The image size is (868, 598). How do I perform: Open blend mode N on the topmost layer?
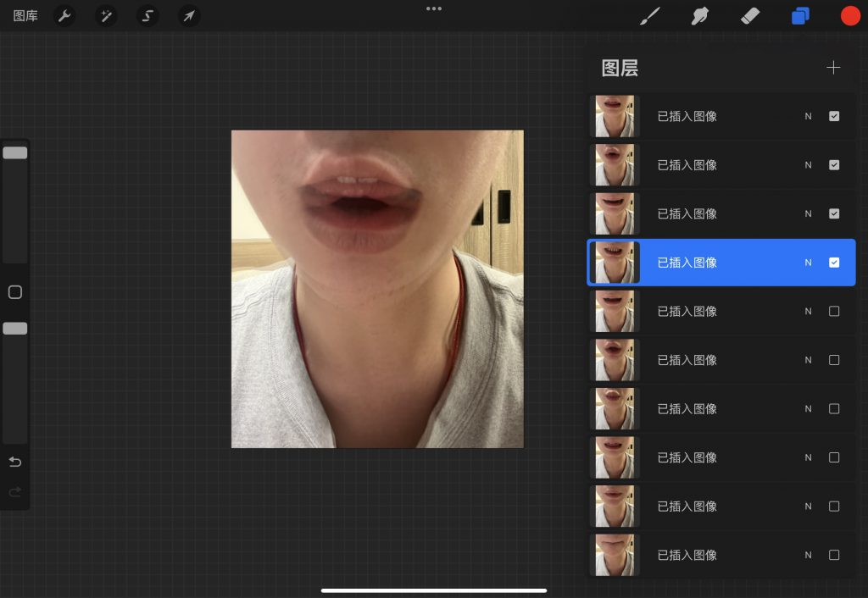tap(808, 116)
